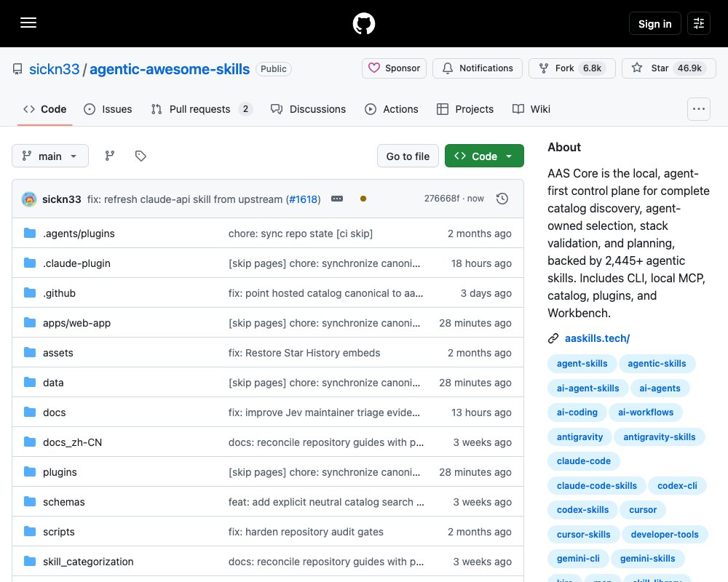Image resolution: width=728 pixels, height=582 pixels.
Task: Open sickn33 author name in commit bar
Action: point(62,199)
